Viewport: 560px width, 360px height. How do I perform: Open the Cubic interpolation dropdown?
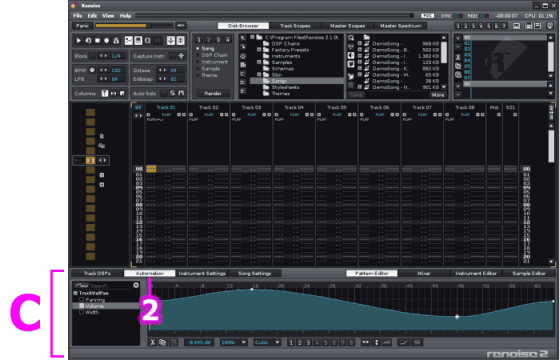coord(277,342)
